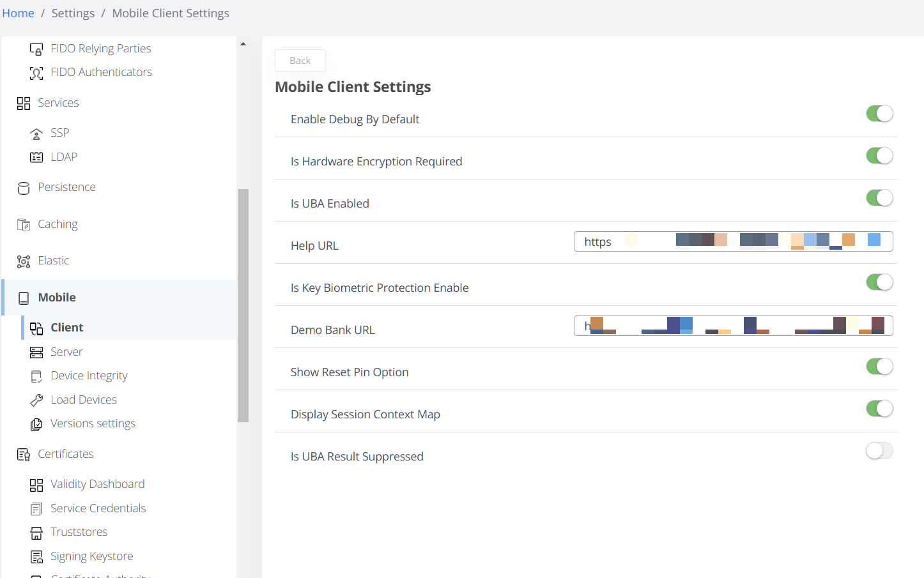Click the Settings breadcrumb item
Viewport: 924px width, 578px height.
[x=72, y=13]
